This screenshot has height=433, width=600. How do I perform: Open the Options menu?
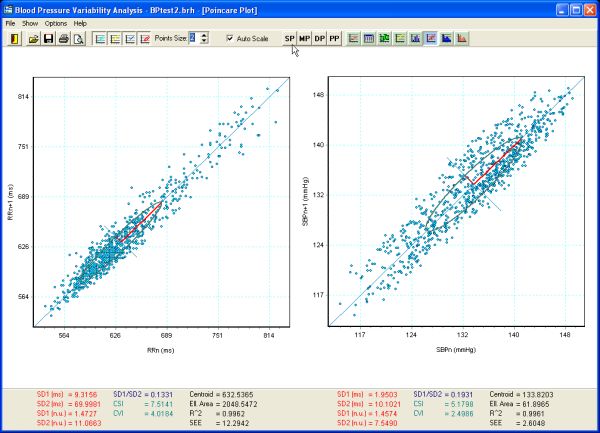click(55, 22)
